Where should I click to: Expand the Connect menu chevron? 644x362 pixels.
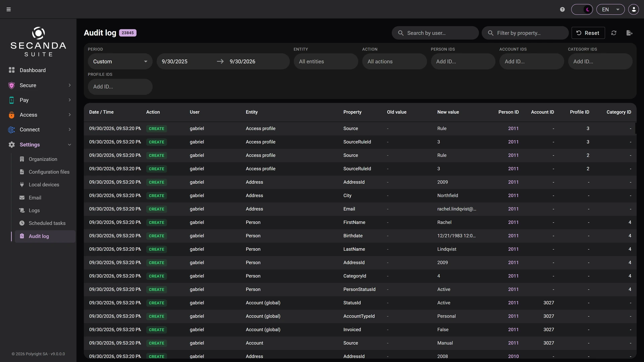click(x=69, y=129)
